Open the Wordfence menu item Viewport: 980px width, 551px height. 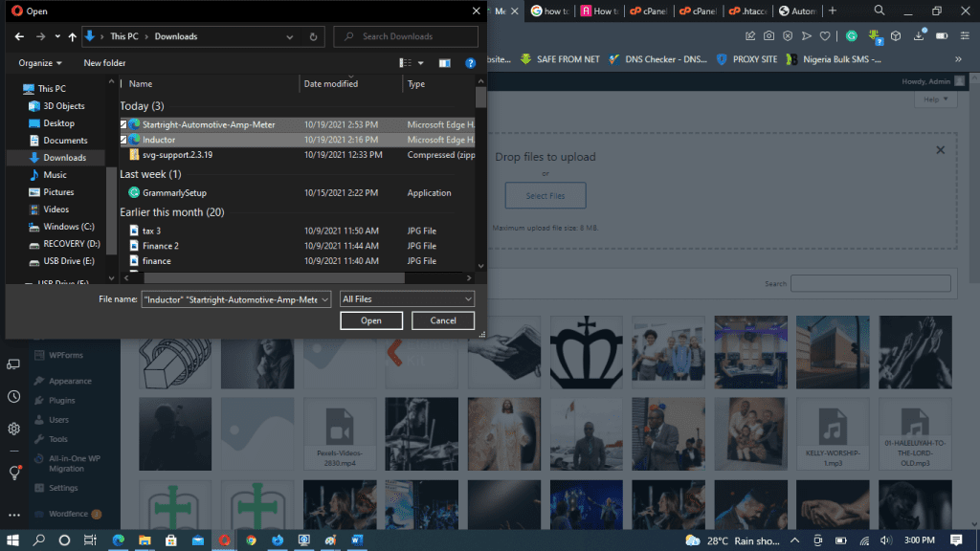pos(69,514)
